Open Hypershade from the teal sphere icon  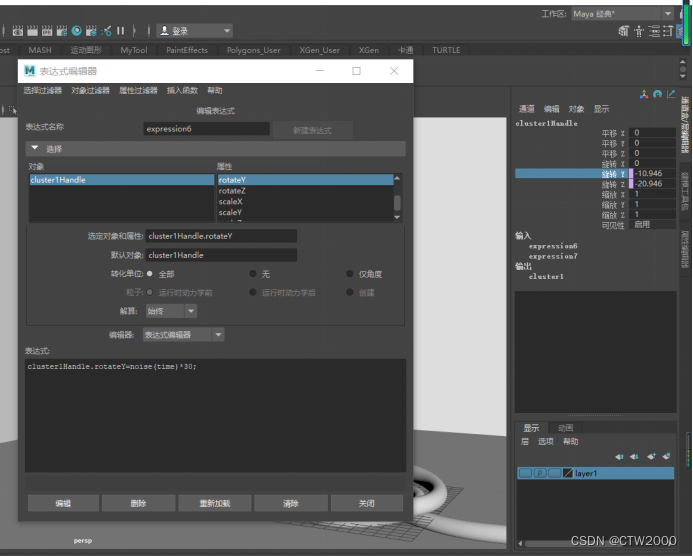(x=76, y=30)
